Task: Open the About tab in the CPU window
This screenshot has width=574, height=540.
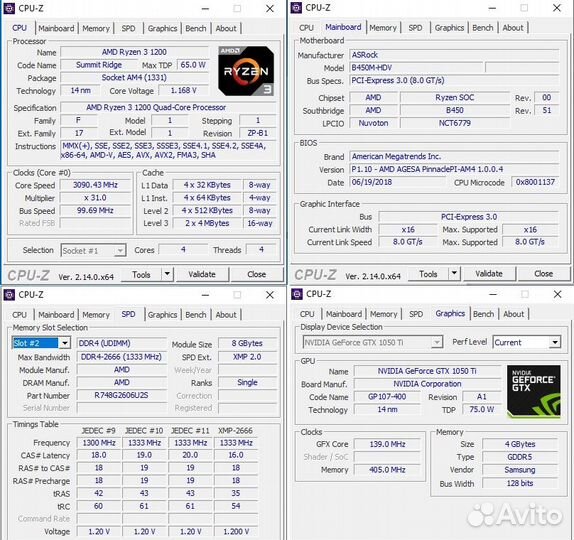Action: [x=226, y=29]
